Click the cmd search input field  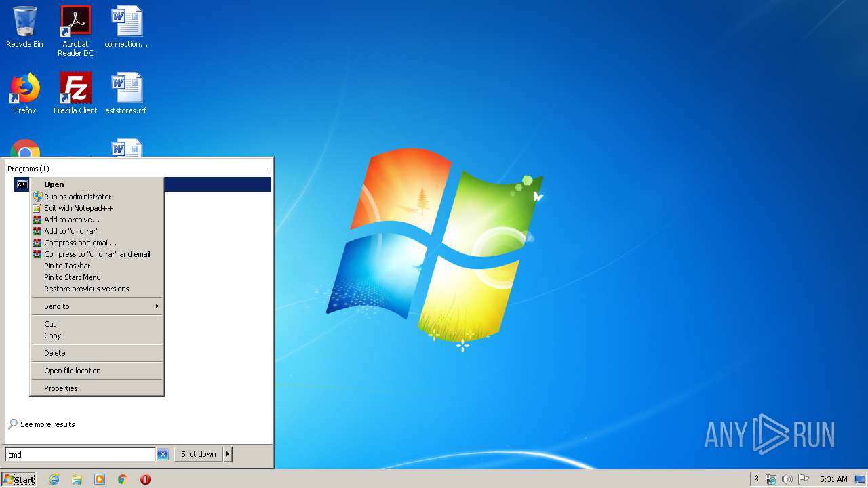(81, 455)
